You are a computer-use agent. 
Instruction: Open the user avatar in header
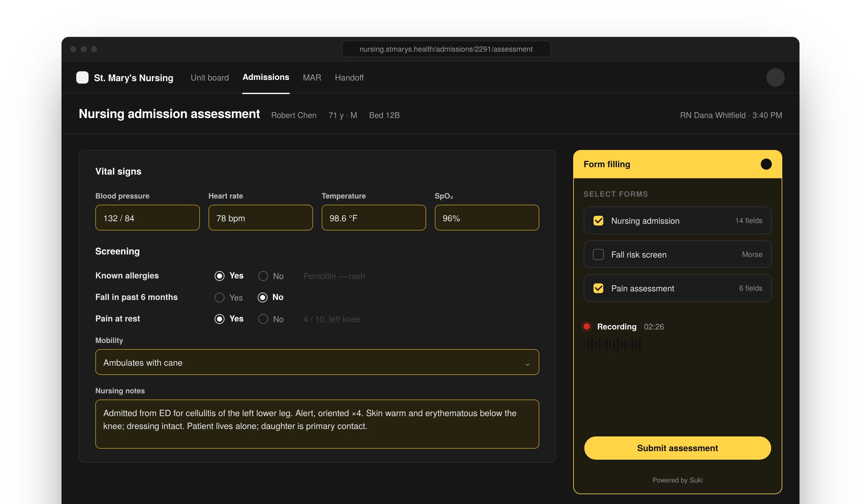(775, 77)
